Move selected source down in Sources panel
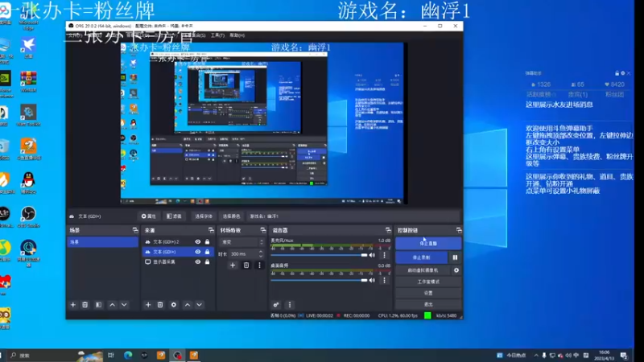The height and width of the screenshot is (362, 644). [199, 305]
